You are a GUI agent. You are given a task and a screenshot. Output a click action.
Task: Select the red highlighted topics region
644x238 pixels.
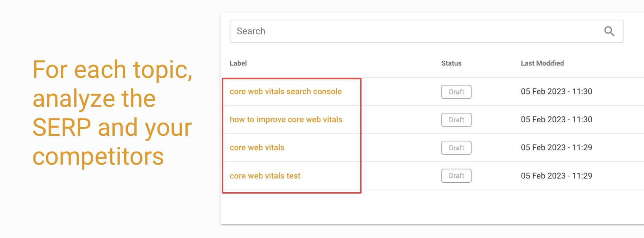tap(291, 136)
